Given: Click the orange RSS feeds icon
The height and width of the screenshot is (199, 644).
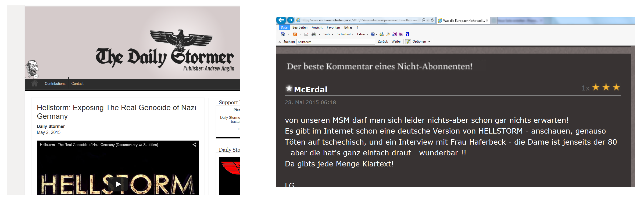Looking at the screenshot, I should 295,34.
